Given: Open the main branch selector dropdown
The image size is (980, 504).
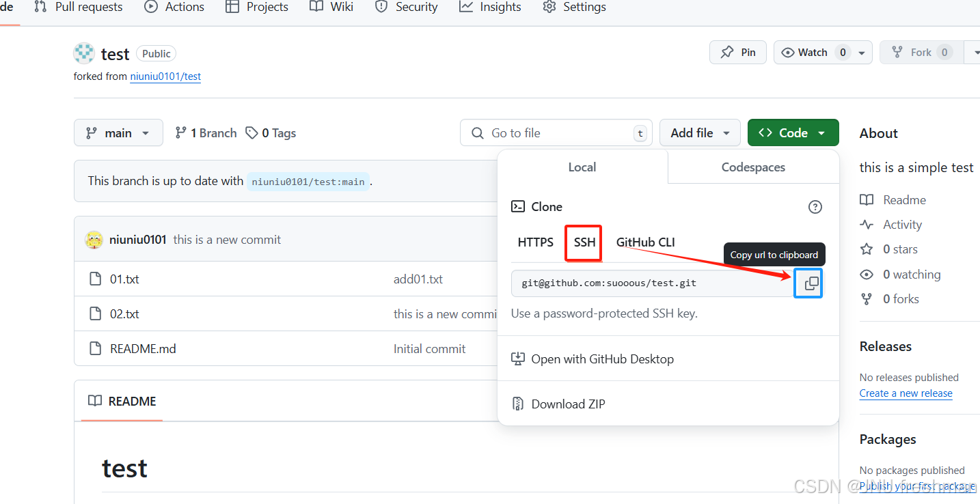Looking at the screenshot, I should click(118, 132).
